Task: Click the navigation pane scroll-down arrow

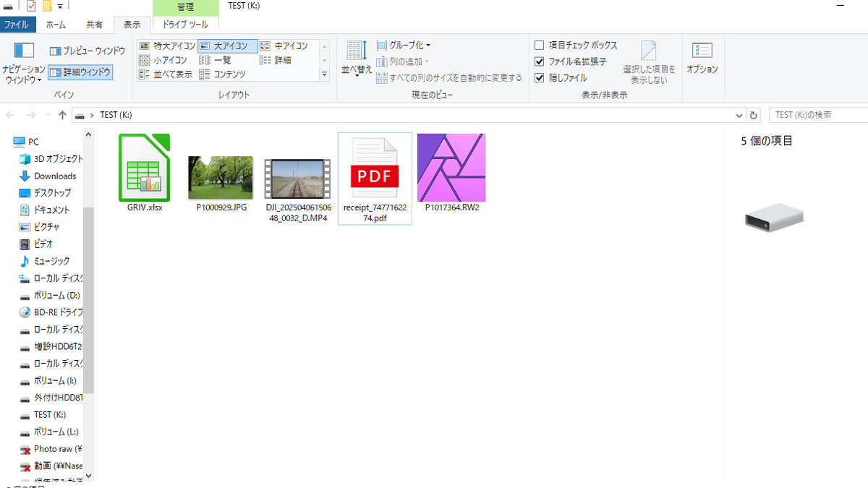Action: [89, 475]
